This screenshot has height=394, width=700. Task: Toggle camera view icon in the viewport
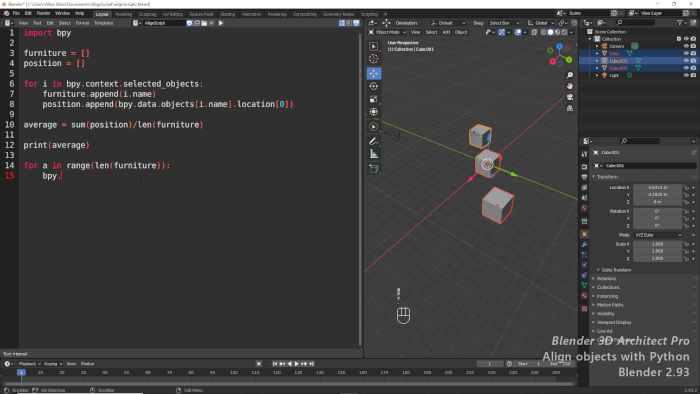click(x=570, y=97)
